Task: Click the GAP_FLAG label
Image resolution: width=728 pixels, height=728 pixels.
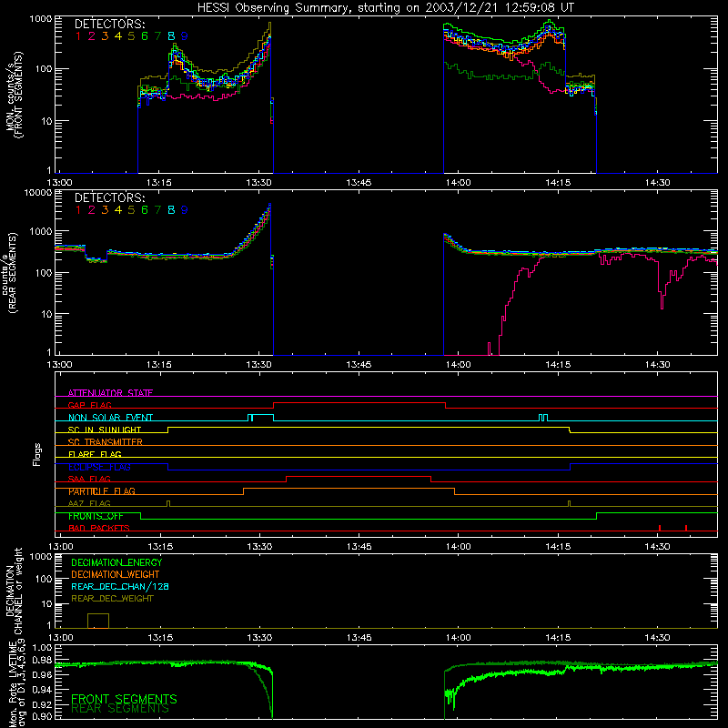Action: [89, 405]
